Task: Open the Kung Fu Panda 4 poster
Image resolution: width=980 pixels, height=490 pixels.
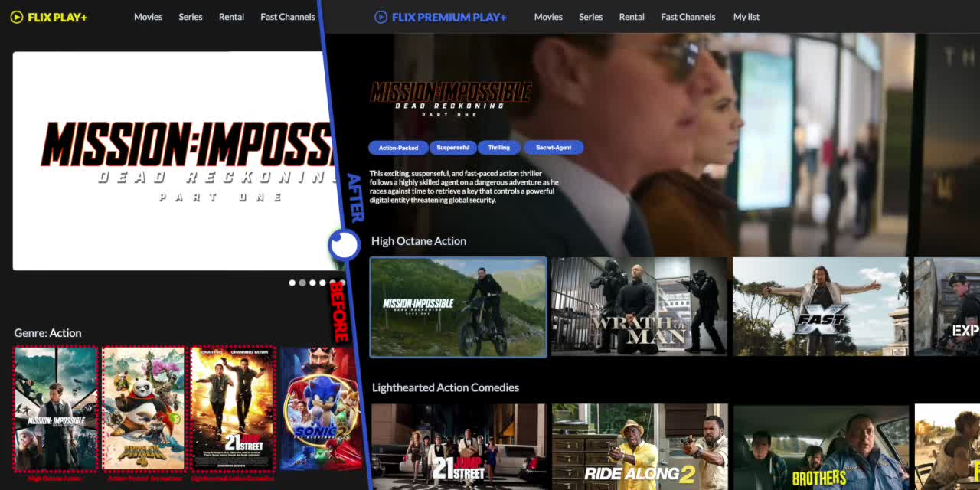Action: coord(144,409)
